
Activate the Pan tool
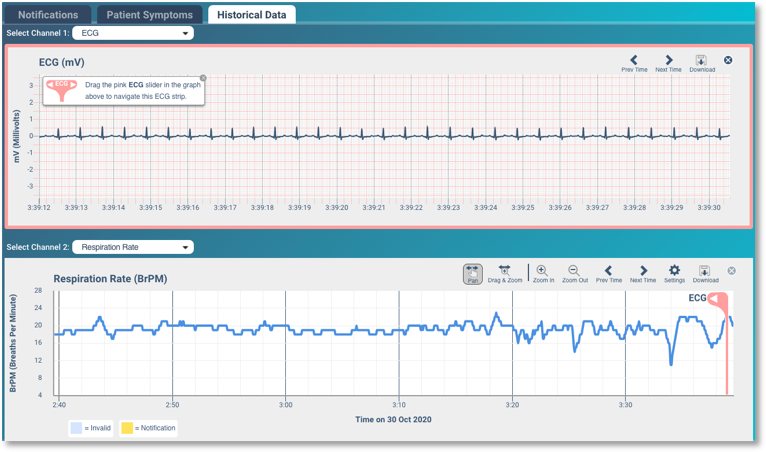click(x=473, y=273)
